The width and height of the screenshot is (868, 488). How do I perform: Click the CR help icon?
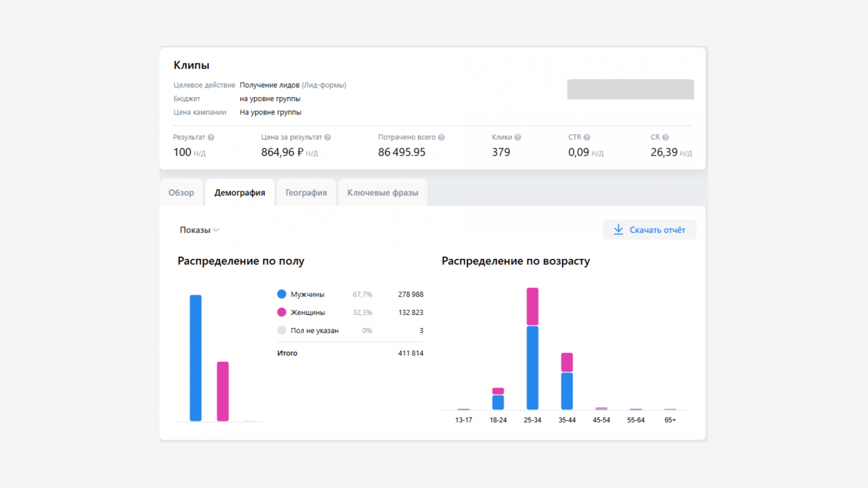tap(666, 138)
